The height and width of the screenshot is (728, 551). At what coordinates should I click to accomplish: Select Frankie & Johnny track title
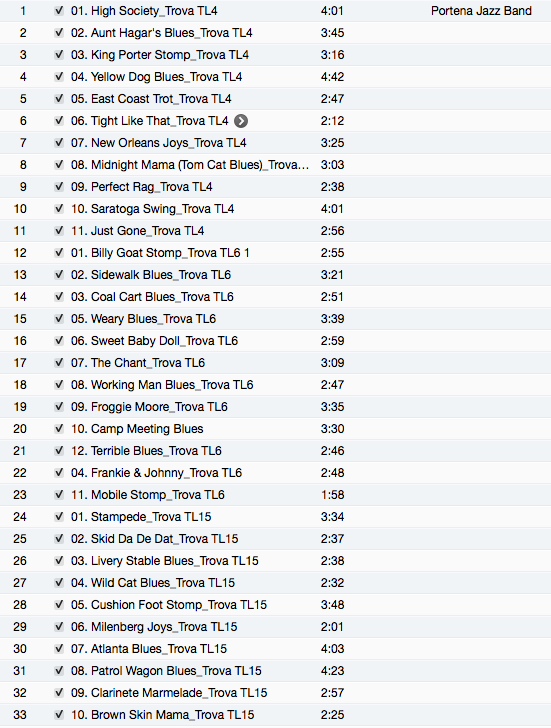coord(156,473)
